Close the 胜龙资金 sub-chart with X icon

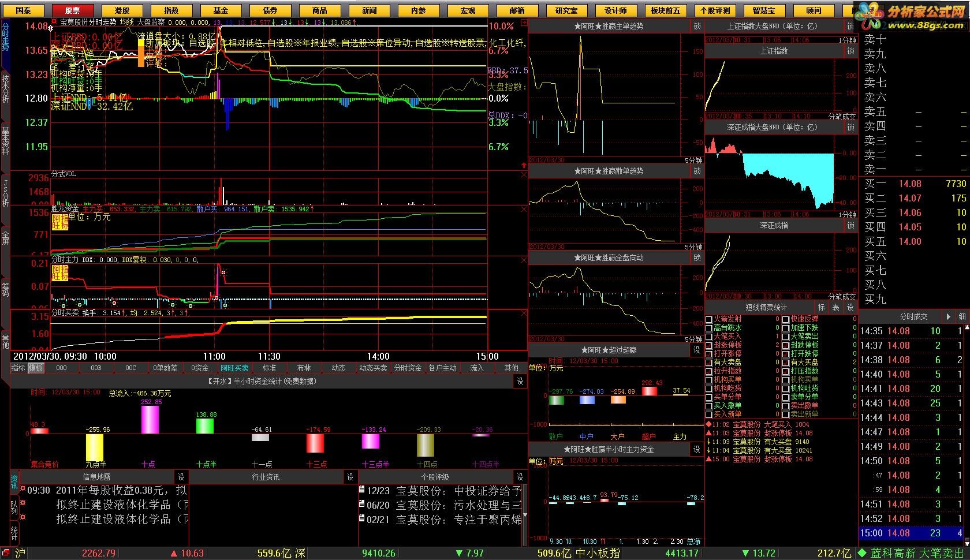524,210
